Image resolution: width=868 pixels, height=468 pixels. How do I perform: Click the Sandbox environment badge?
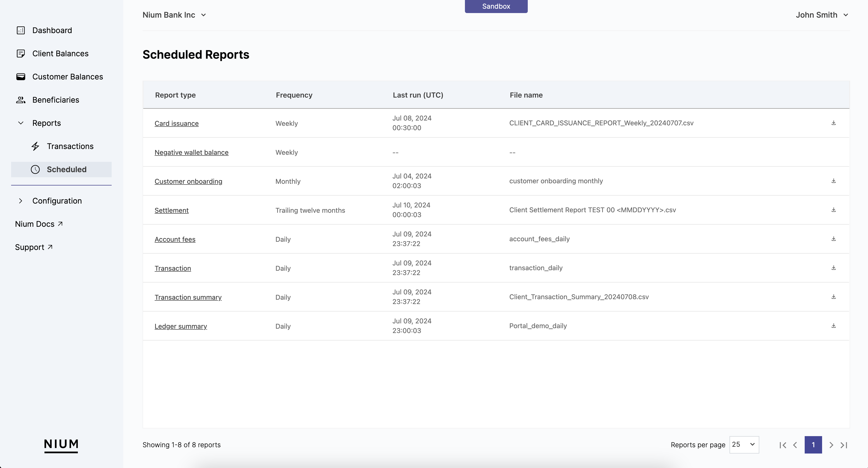coord(496,6)
